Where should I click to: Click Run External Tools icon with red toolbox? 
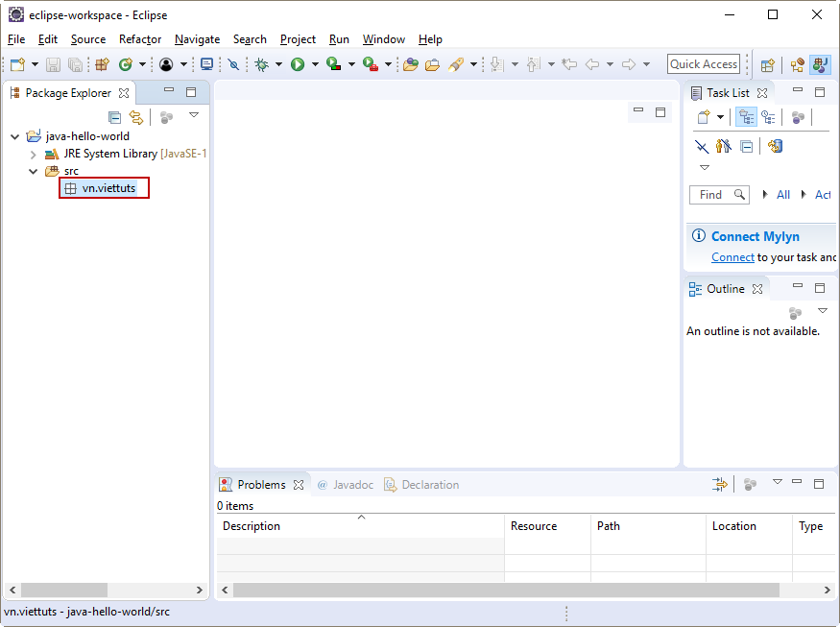pos(371,65)
